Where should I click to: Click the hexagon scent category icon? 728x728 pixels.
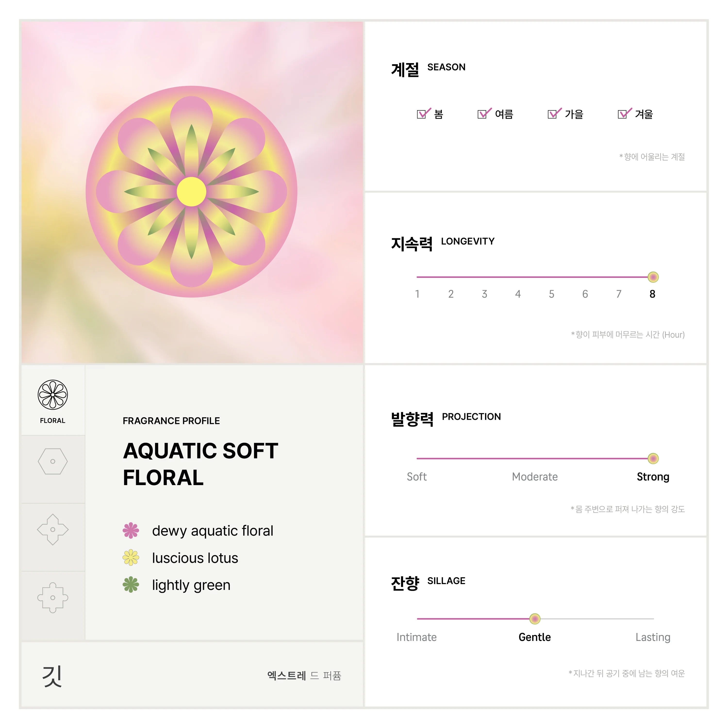tap(53, 461)
